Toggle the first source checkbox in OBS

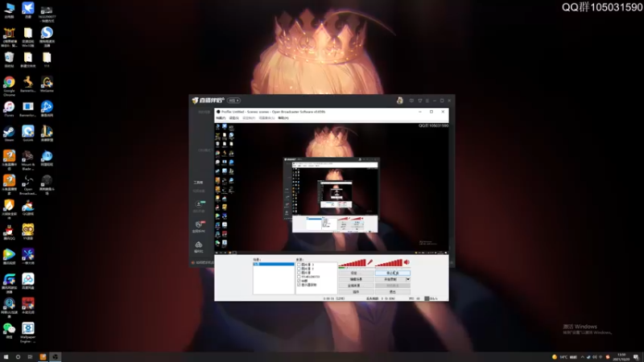[299, 265]
